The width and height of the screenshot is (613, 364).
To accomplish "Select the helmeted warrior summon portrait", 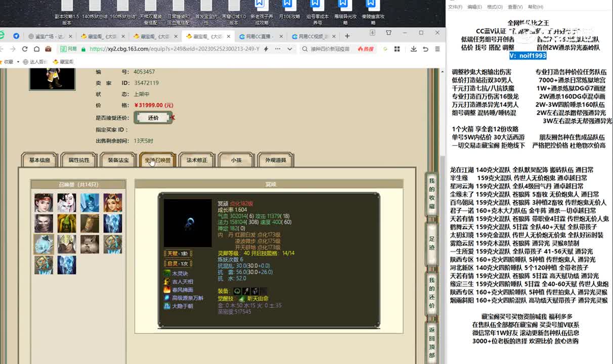I will click(x=67, y=244).
